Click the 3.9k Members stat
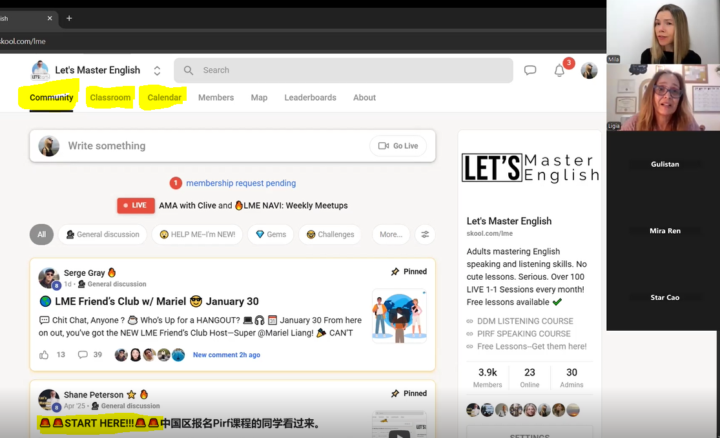 click(x=488, y=377)
